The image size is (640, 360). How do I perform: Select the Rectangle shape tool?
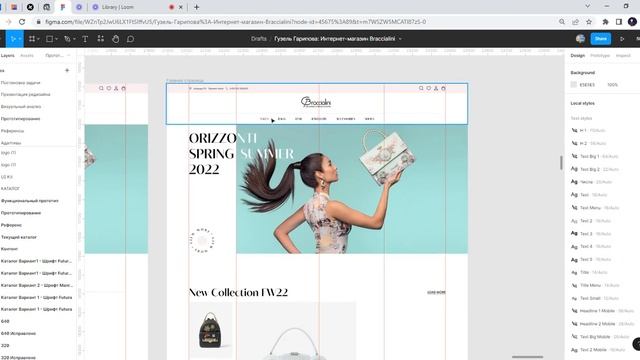pos(49,39)
